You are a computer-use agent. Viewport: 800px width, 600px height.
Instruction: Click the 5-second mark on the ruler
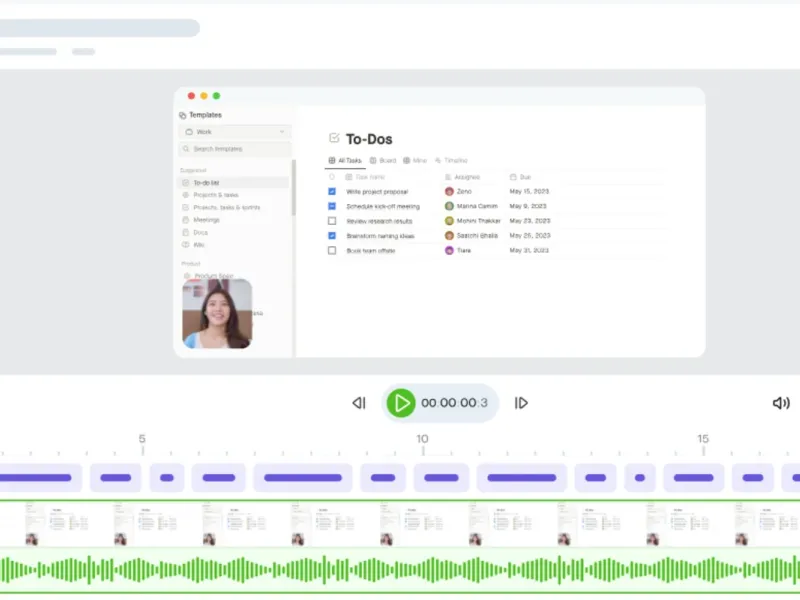click(x=142, y=444)
